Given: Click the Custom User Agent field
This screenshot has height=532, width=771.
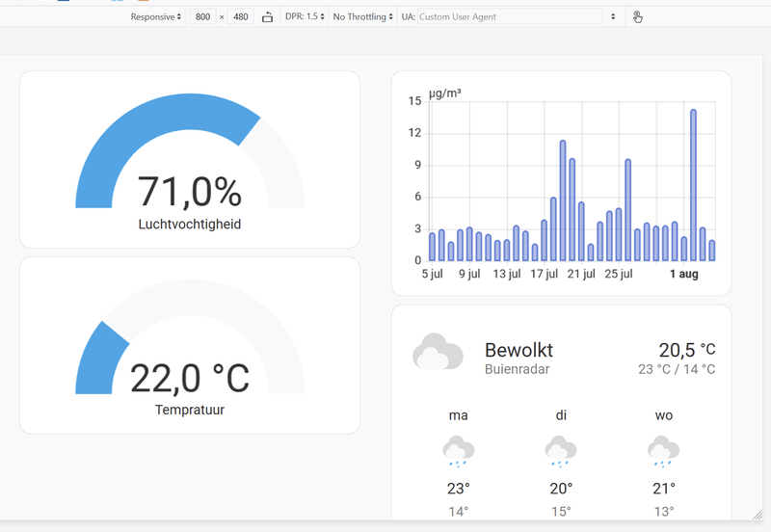Looking at the screenshot, I should [x=510, y=16].
